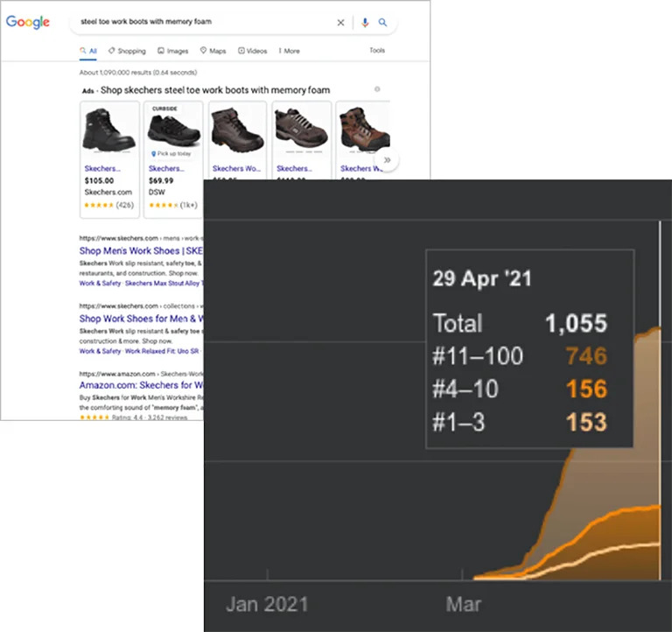Click the search box with steel toe query
Image resolution: width=672 pixels, height=632 pixels.
234,22
